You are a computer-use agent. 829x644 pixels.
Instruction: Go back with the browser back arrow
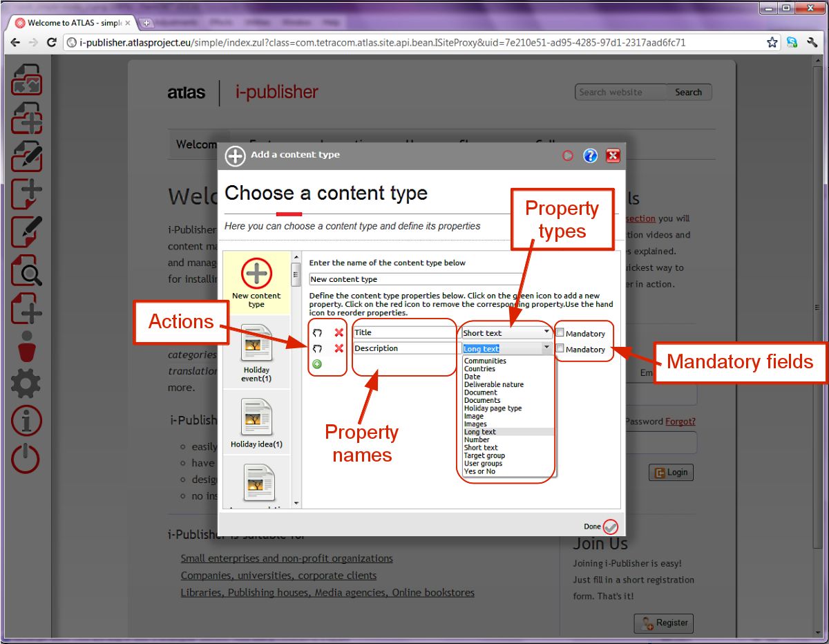pyautogui.click(x=16, y=42)
